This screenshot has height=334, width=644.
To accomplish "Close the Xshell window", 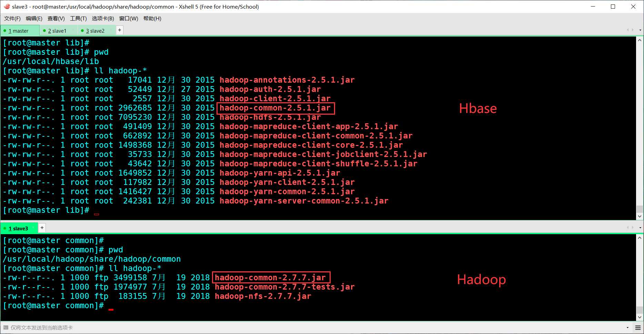I will 633,7.
